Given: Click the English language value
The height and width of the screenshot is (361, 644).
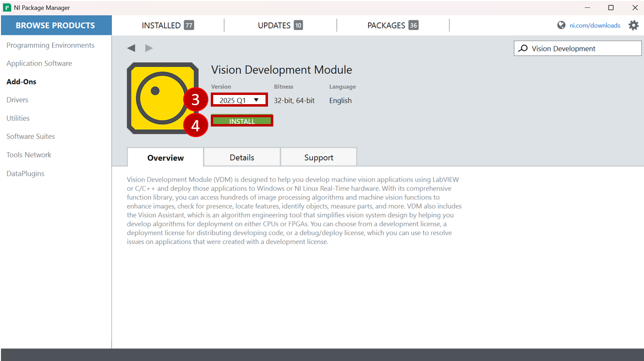Looking at the screenshot, I should pyautogui.click(x=340, y=101).
